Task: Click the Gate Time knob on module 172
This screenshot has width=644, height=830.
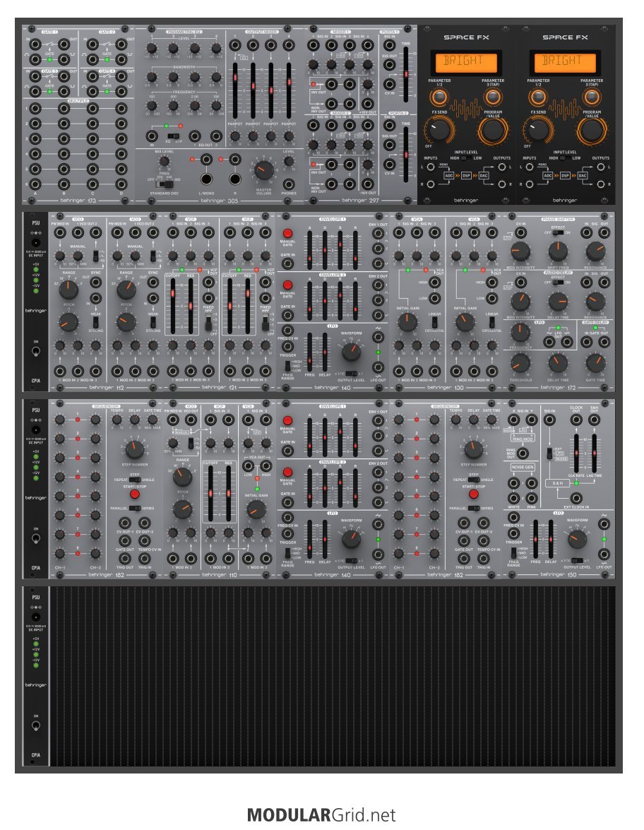Action: click(595, 363)
